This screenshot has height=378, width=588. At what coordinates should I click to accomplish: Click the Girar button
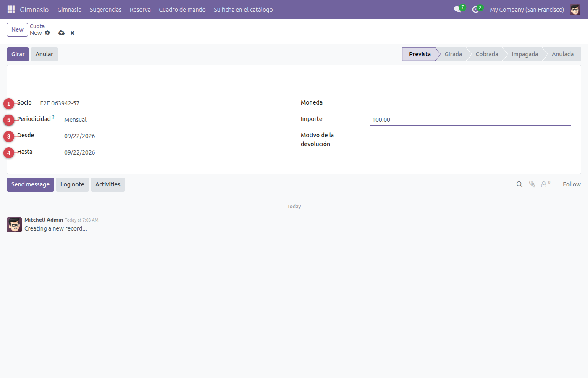coord(18,54)
